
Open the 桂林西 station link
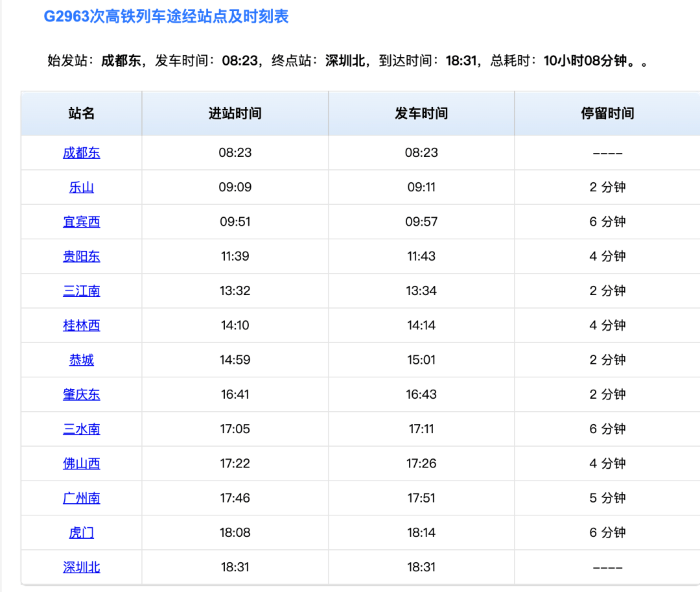click(x=81, y=326)
